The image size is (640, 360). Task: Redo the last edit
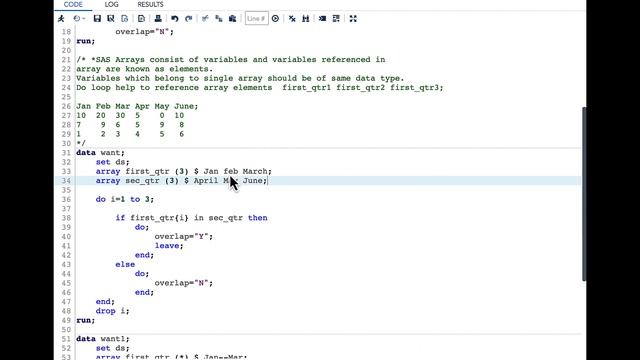[x=189, y=18]
